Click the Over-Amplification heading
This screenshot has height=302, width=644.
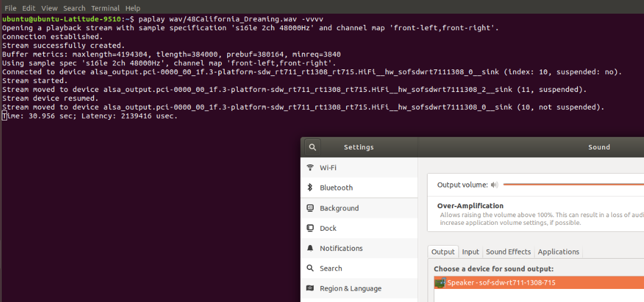tap(470, 206)
